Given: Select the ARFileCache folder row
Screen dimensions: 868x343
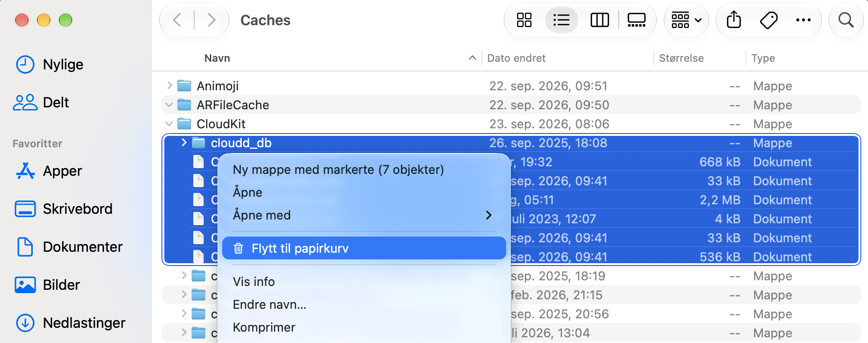Looking at the screenshot, I should (511, 105).
